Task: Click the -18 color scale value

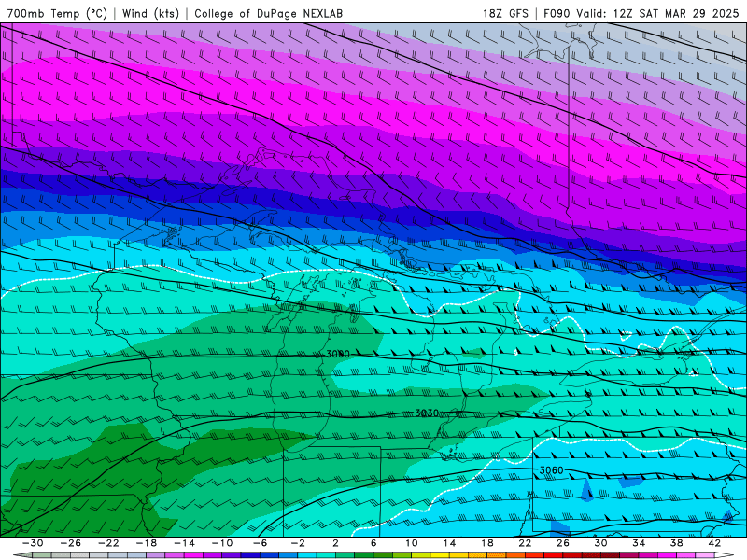Action: click(x=147, y=543)
